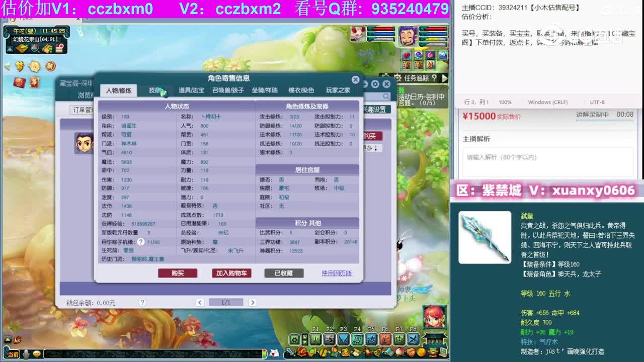Switch the shortcut bar page with the up/down arrows
Image resolution: width=644 pixels, height=362 pixels.
(x=305, y=339)
